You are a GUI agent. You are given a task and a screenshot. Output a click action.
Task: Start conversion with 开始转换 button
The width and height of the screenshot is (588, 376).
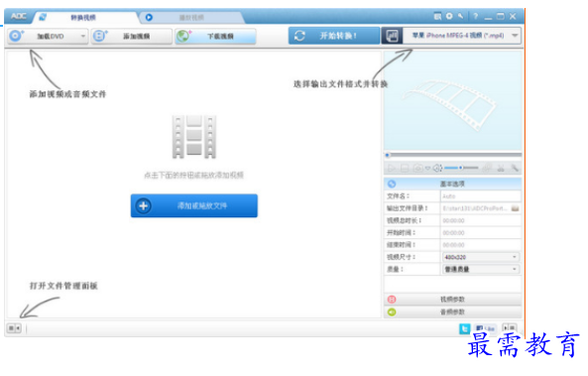point(334,36)
